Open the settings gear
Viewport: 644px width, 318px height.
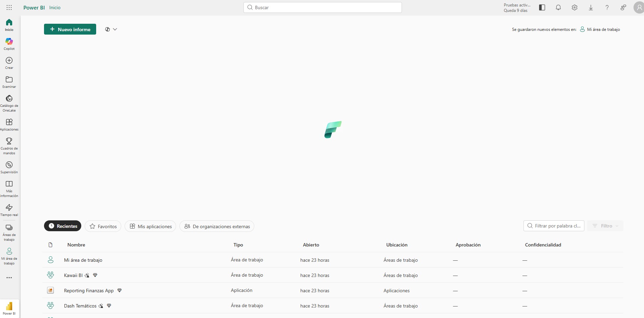click(x=575, y=7)
